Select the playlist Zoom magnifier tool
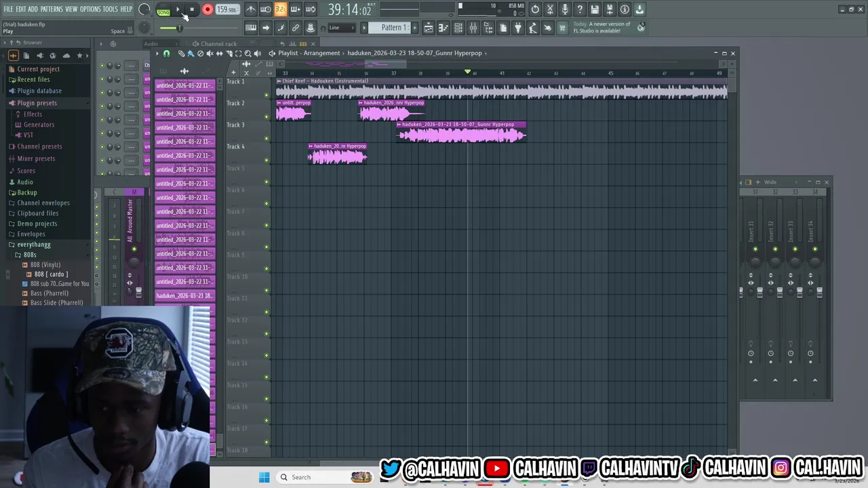 tap(248, 54)
